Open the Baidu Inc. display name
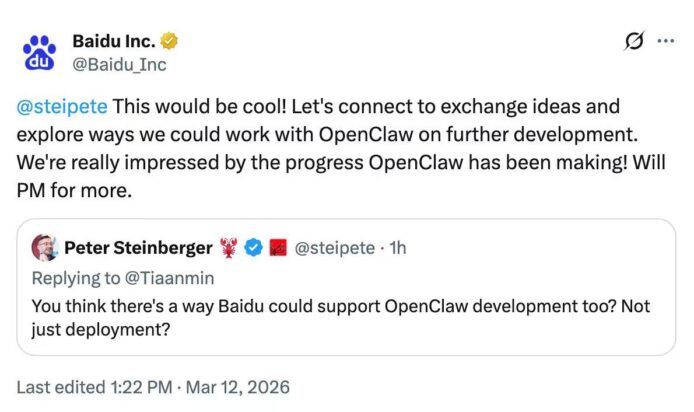 tap(114, 41)
